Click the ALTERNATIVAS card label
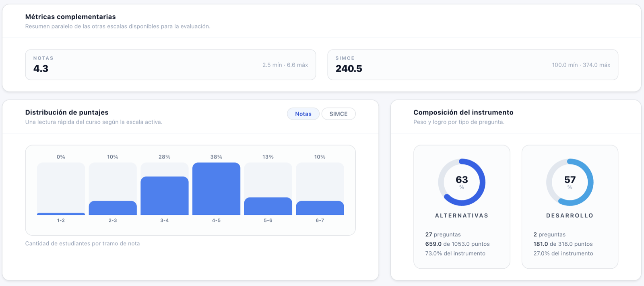This screenshot has height=286, width=644. (462, 216)
